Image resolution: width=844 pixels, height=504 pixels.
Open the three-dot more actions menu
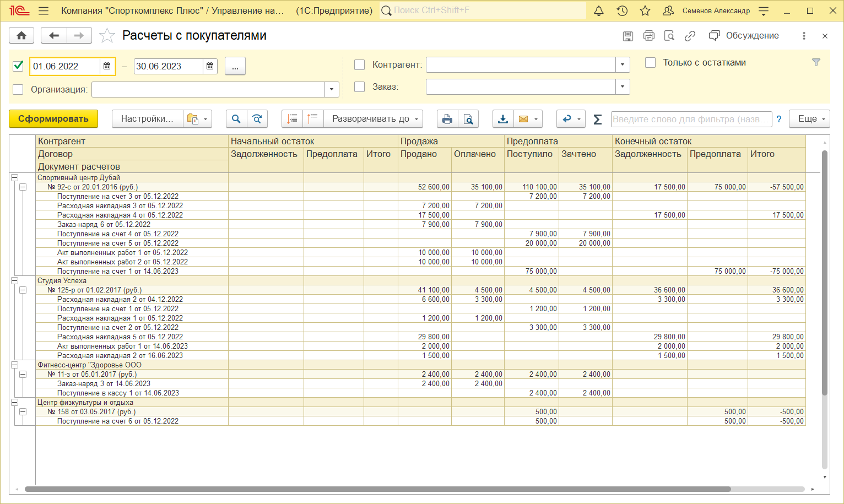click(804, 36)
